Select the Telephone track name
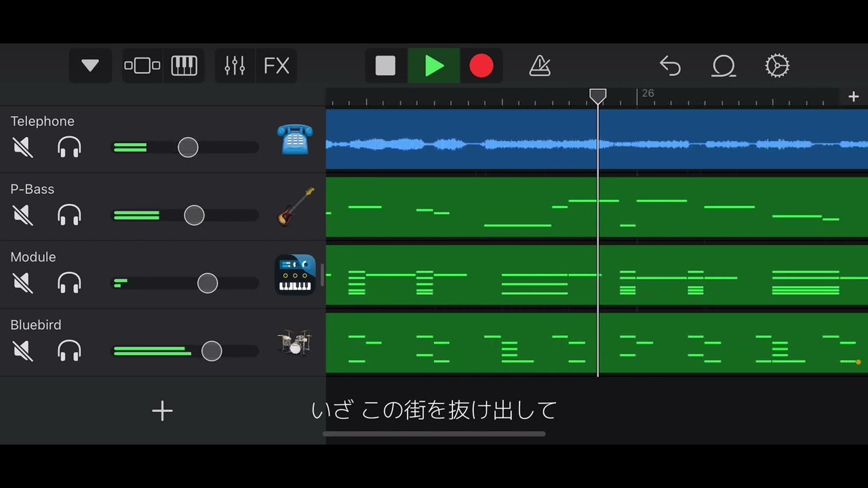This screenshot has height=488, width=868. pos(42,121)
